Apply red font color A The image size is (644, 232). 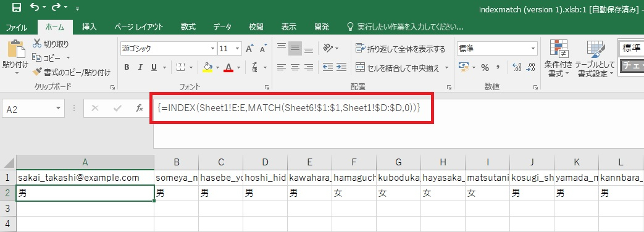coord(229,67)
